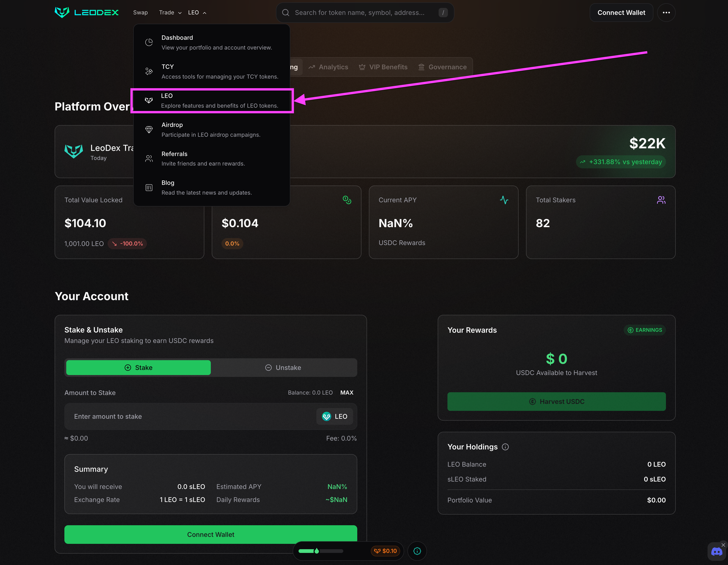Select LEO token selector in stake field
The image size is (728, 565).
pos(334,416)
